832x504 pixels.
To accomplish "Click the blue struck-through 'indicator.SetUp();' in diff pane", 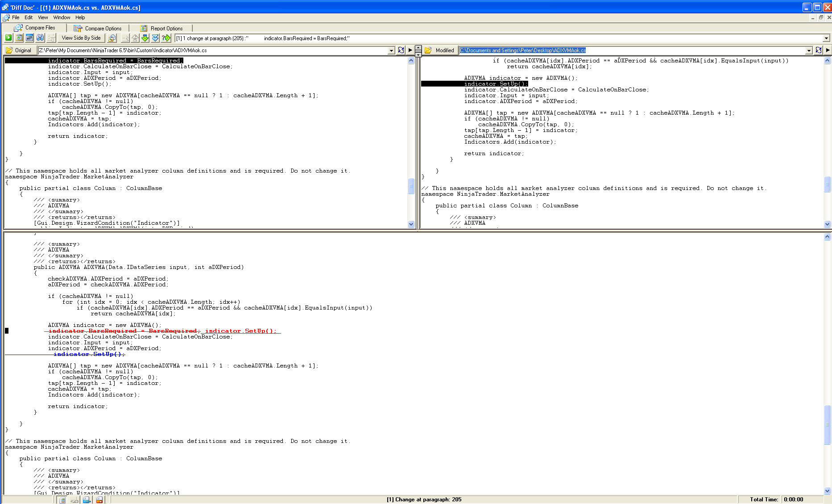I will click(x=89, y=354).
